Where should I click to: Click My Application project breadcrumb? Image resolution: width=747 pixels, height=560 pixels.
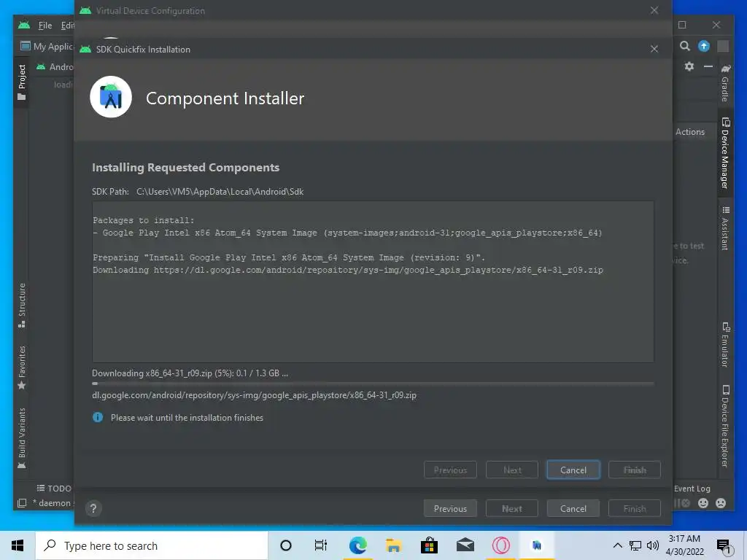(x=47, y=46)
